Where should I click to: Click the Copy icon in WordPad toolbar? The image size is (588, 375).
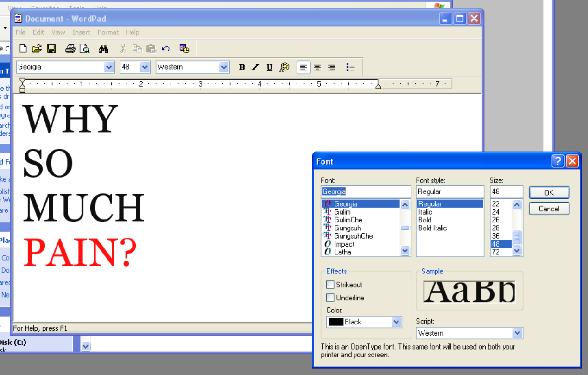137,49
